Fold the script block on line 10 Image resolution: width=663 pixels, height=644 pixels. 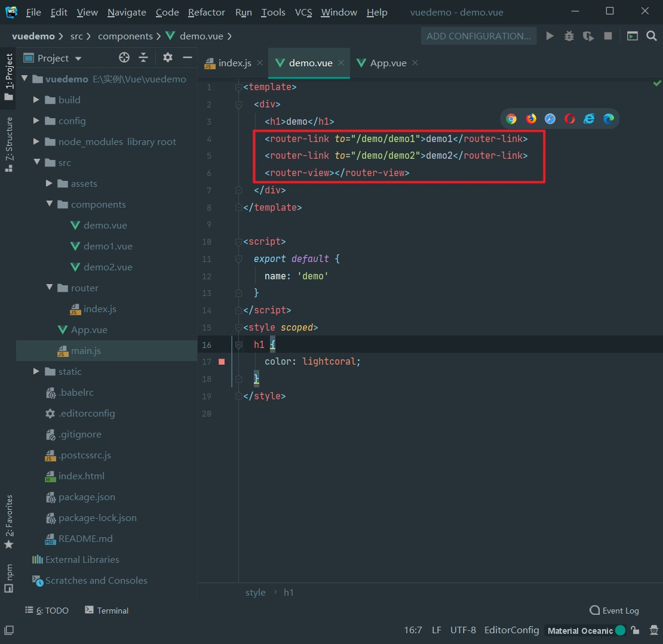[x=238, y=242]
